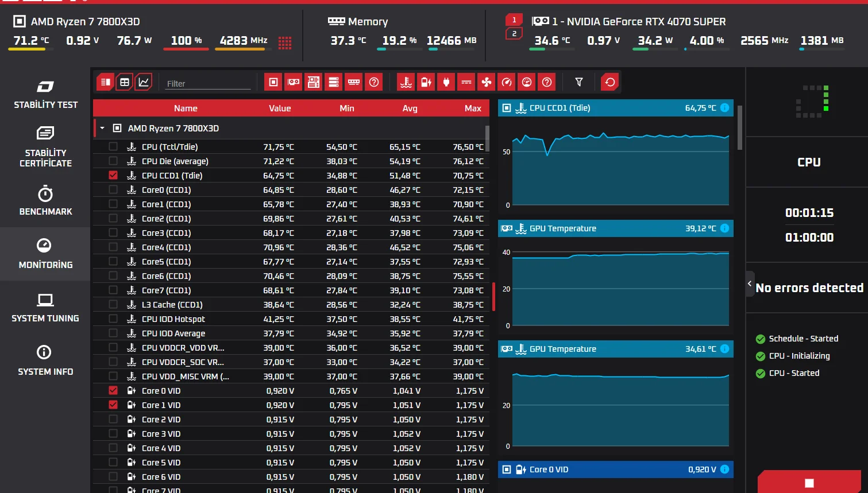
Task: Sort the sensor table by Min column
Action: pyautogui.click(x=347, y=108)
